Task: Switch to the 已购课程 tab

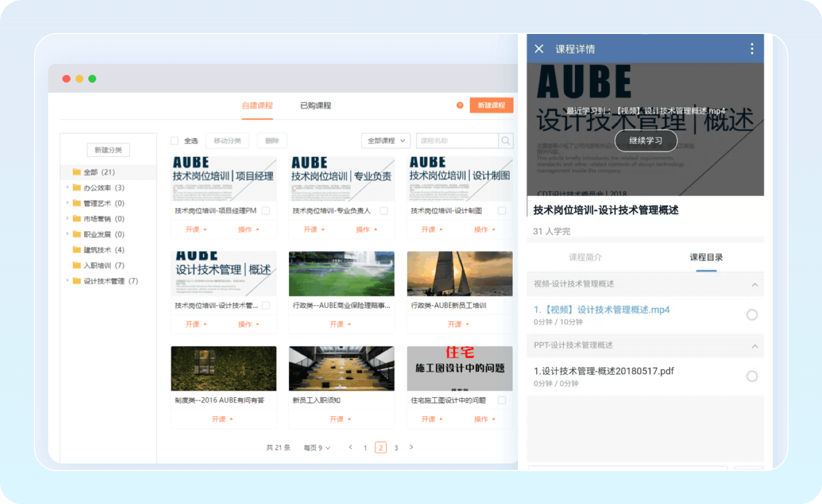Action: pos(316,105)
